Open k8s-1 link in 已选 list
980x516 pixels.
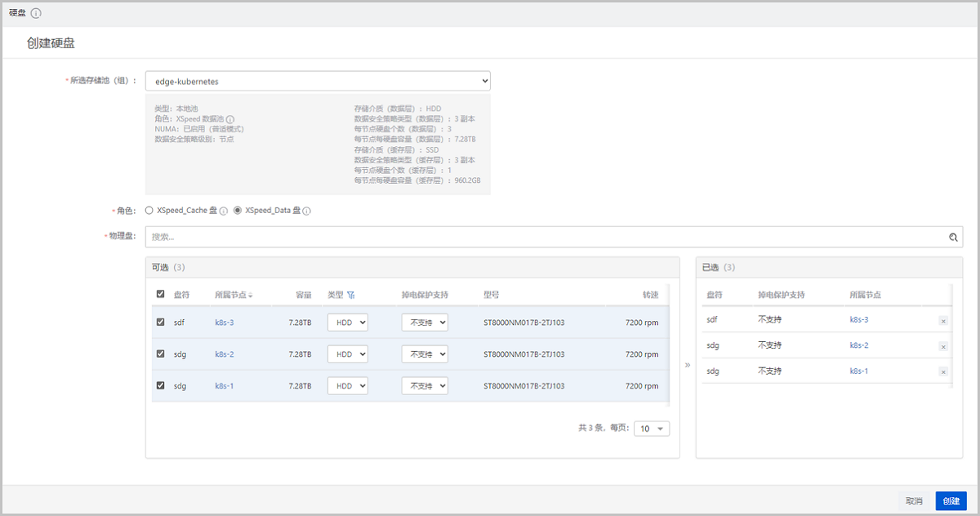pyautogui.click(x=859, y=371)
